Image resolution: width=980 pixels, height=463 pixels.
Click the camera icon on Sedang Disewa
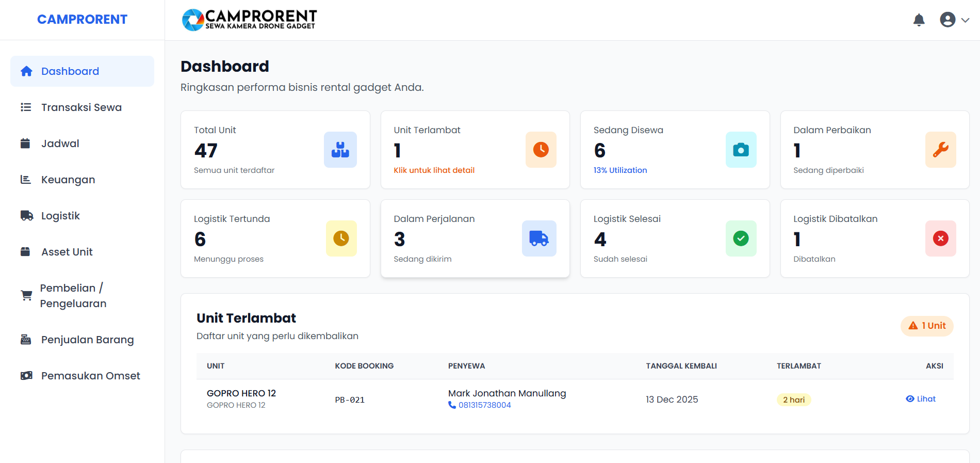(741, 150)
